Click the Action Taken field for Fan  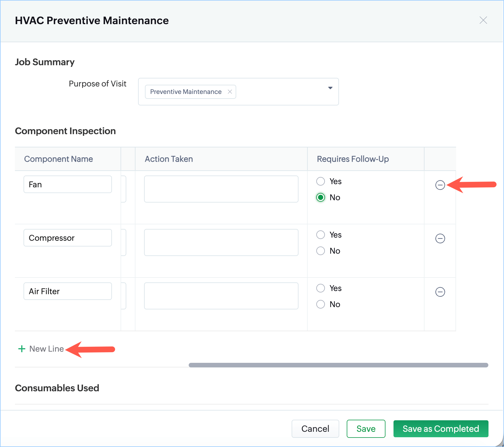221,189
